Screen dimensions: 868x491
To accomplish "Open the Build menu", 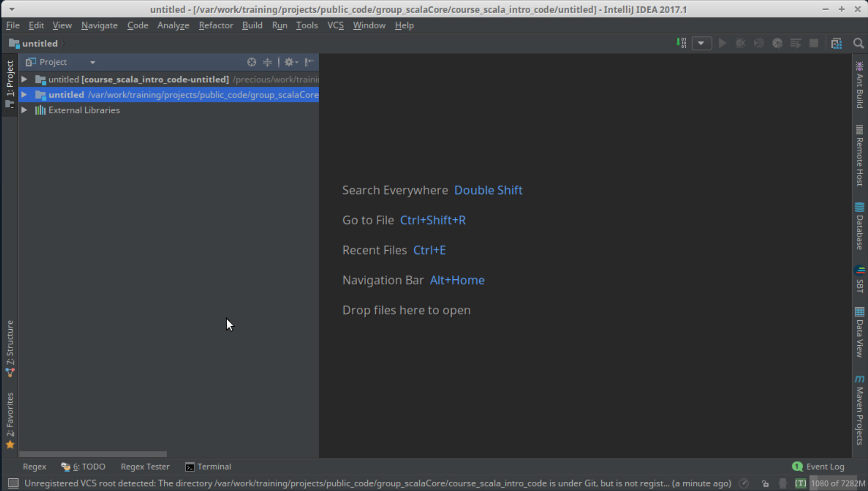I will pyautogui.click(x=252, y=25).
